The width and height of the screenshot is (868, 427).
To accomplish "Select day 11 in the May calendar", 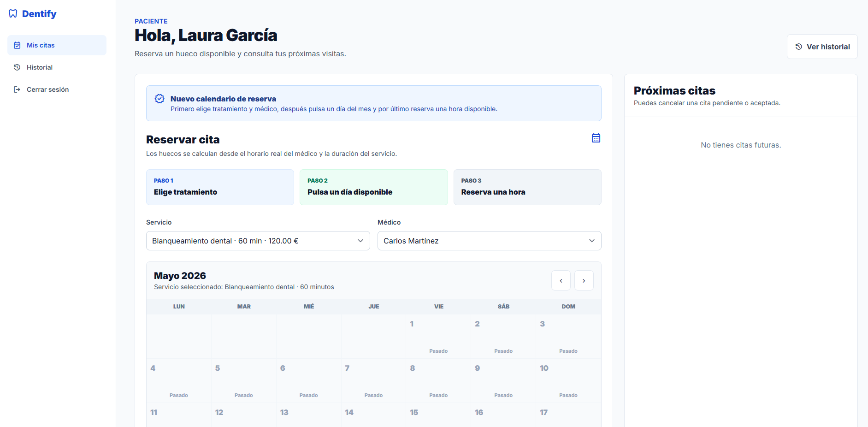I will tap(179, 415).
